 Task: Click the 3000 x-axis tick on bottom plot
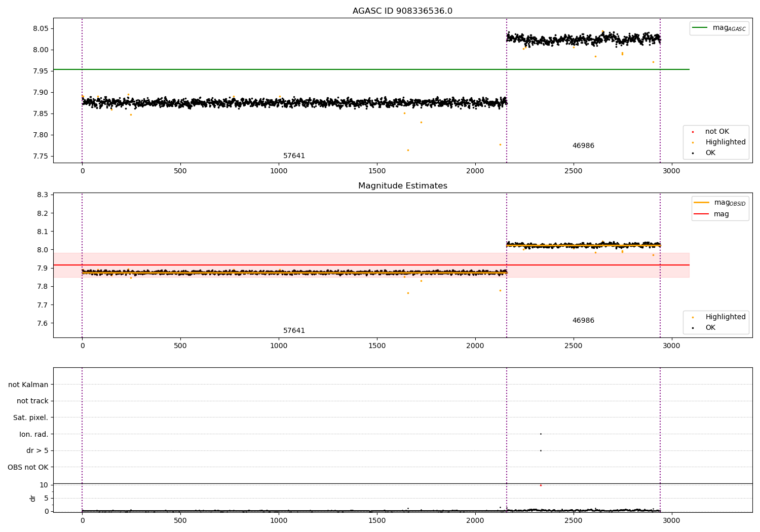click(x=672, y=520)
